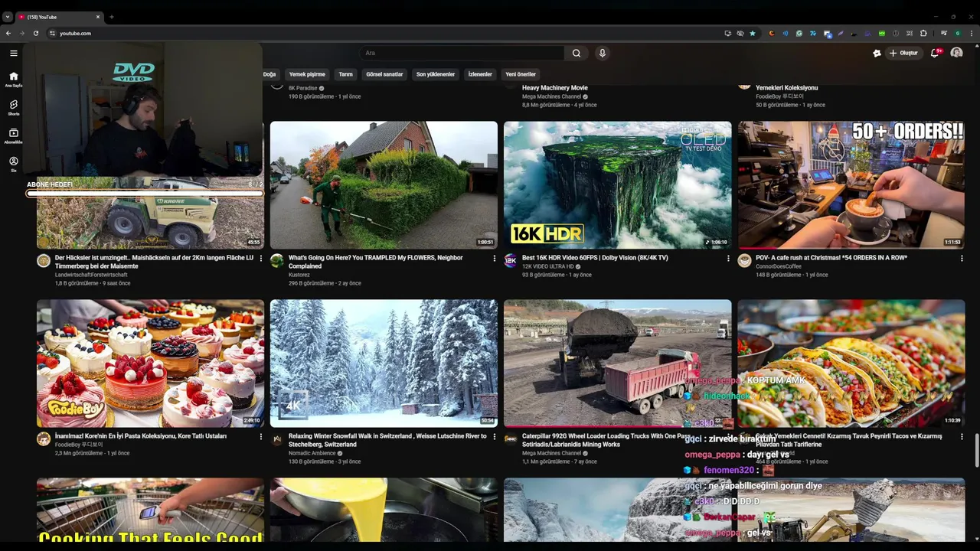Click the blue sound-wave extension icon

[785, 34]
